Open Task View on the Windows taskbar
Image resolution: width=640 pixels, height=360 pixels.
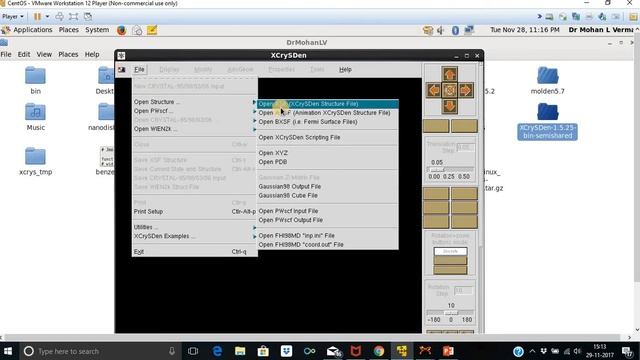tap(193, 351)
